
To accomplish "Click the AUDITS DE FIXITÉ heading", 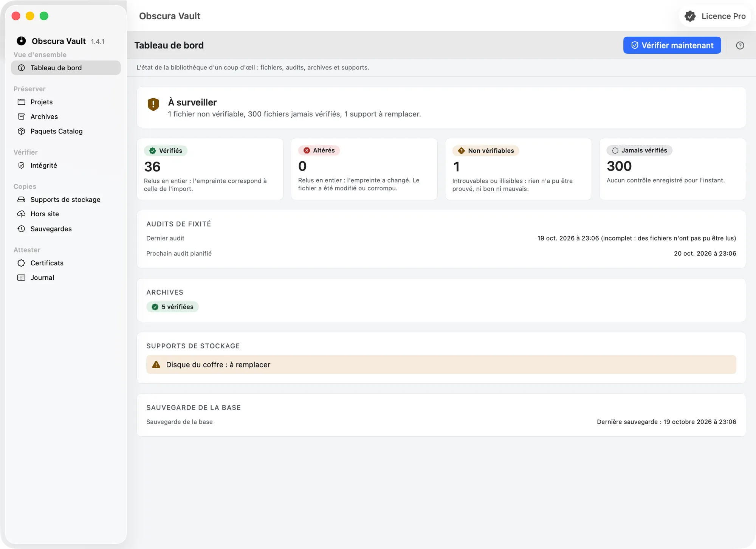I will tap(179, 224).
